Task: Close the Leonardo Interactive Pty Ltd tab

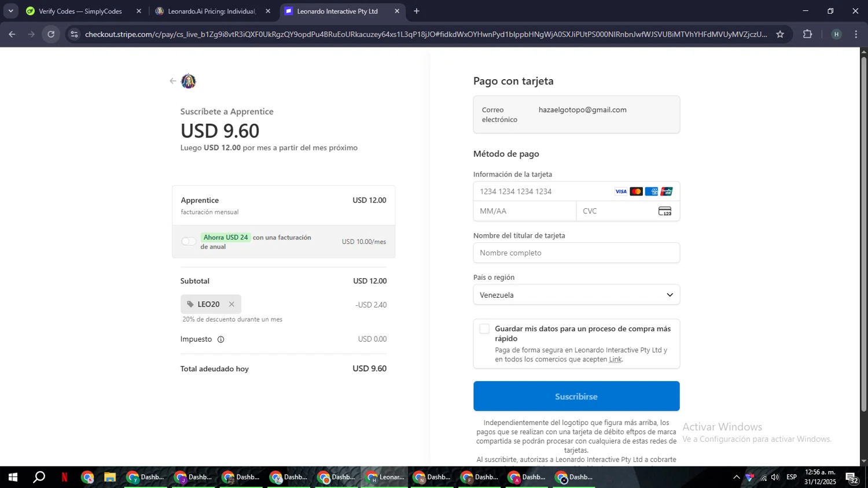Action: pos(397,11)
